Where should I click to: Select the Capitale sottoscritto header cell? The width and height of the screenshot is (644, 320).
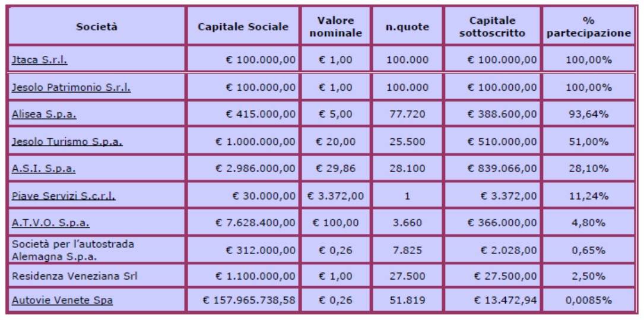492,27
